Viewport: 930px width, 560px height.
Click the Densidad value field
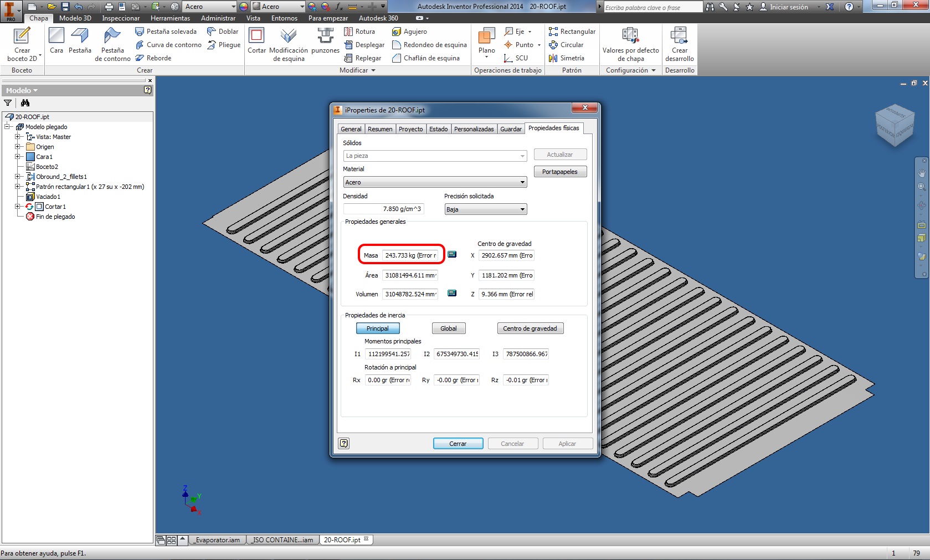point(383,209)
